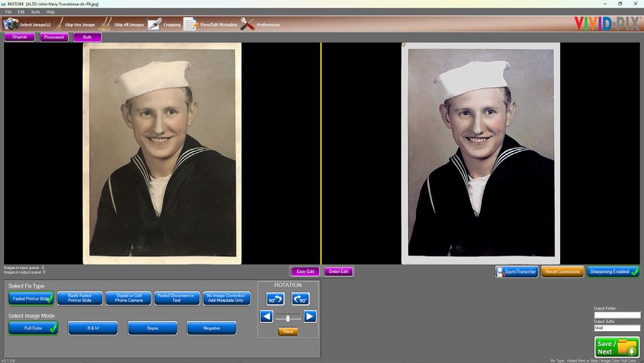Open the File menu
The width and height of the screenshot is (644, 363).
coord(8,12)
